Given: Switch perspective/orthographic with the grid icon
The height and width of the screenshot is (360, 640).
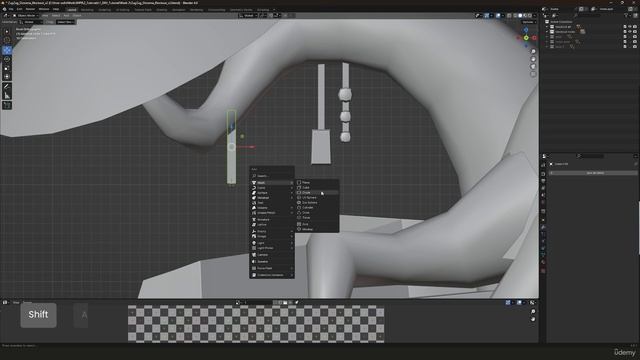Looking at the screenshot, I should [533, 74].
